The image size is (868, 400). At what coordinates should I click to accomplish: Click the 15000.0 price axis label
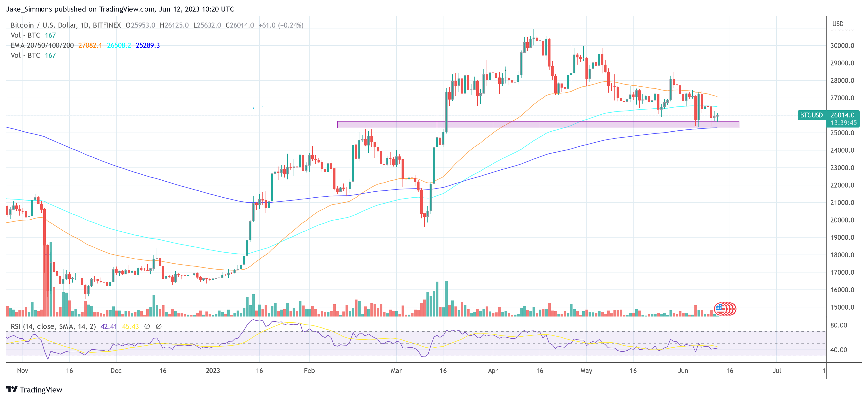[x=842, y=307]
